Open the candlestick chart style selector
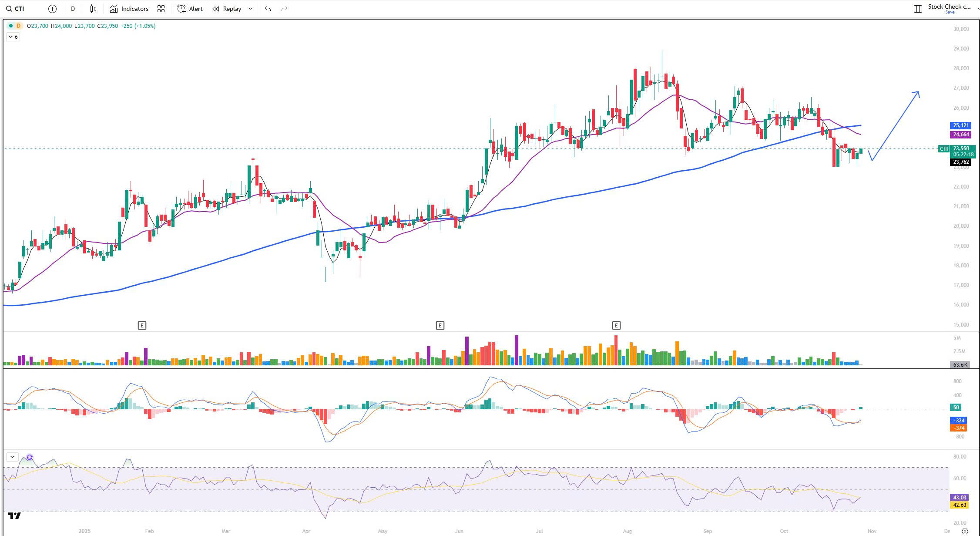 tap(93, 9)
